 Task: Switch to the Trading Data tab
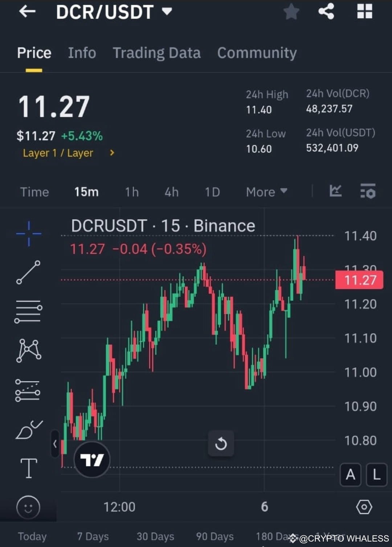tap(157, 53)
